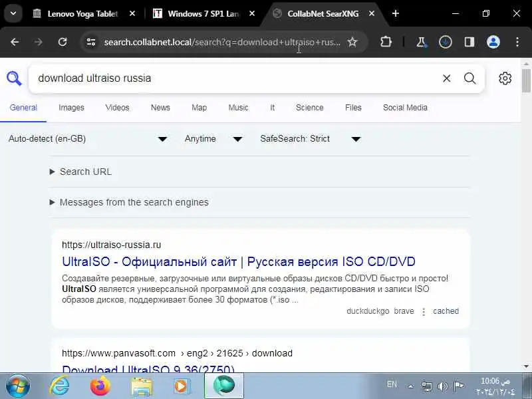This screenshot has height=399, width=532.
Task: Click the page vertical scrollbar thumb
Action: click(526, 80)
